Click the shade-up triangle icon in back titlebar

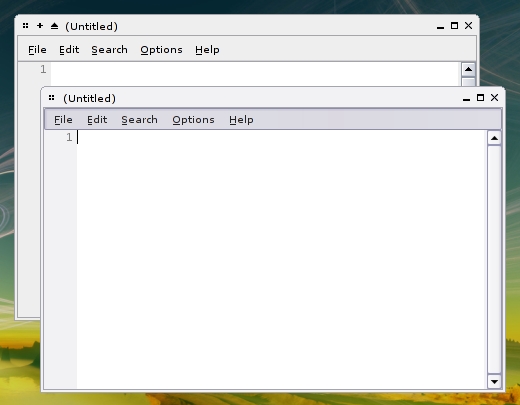55,26
